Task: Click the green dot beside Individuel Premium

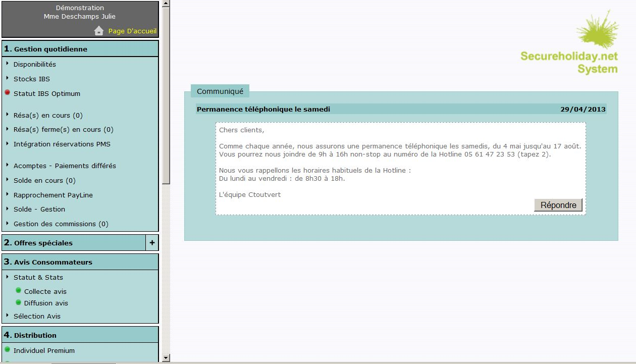Action: click(8, 349)
